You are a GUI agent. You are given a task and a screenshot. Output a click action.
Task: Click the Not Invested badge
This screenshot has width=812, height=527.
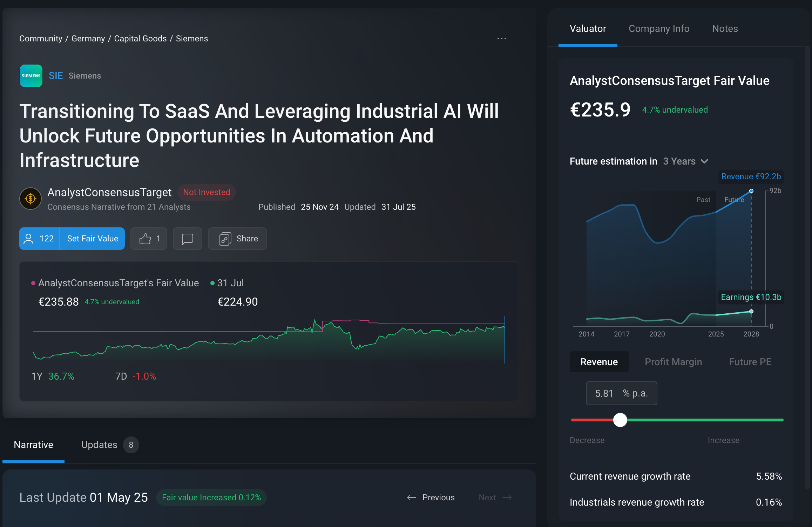(x=207, y=192)
